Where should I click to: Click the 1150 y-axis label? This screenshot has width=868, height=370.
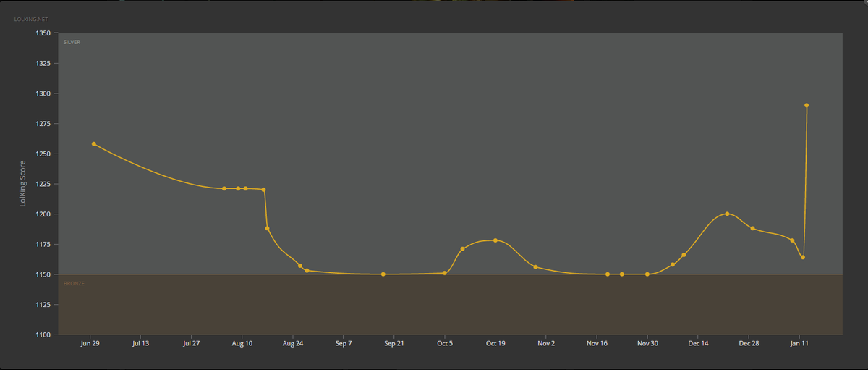[x=43, y=274]
